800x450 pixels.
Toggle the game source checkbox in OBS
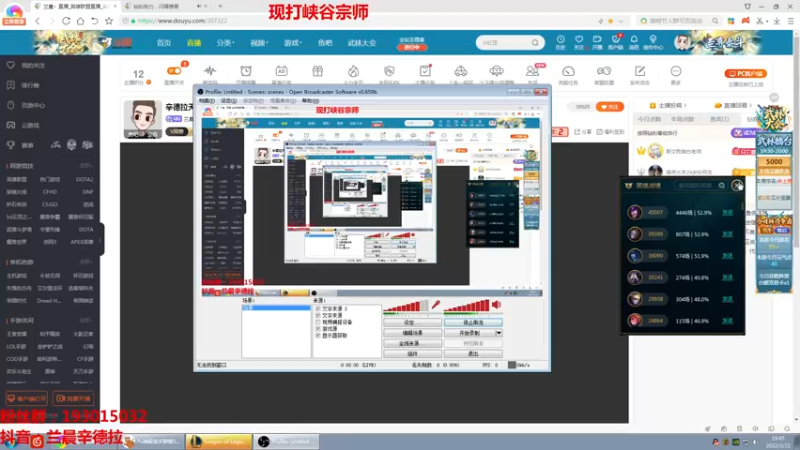(318, 329)
